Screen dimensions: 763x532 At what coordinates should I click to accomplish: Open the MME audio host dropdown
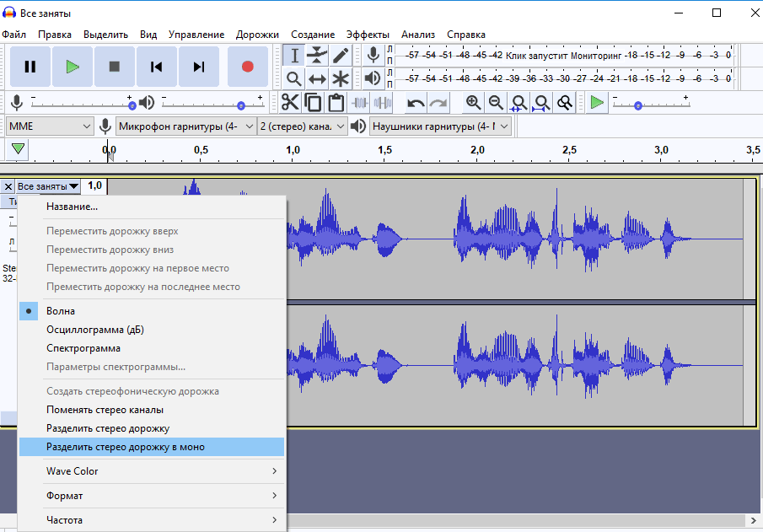(x=50, y=126)
